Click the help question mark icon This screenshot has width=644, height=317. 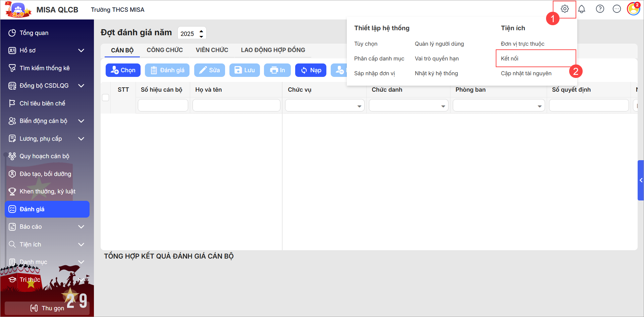(x=600, y=9)
